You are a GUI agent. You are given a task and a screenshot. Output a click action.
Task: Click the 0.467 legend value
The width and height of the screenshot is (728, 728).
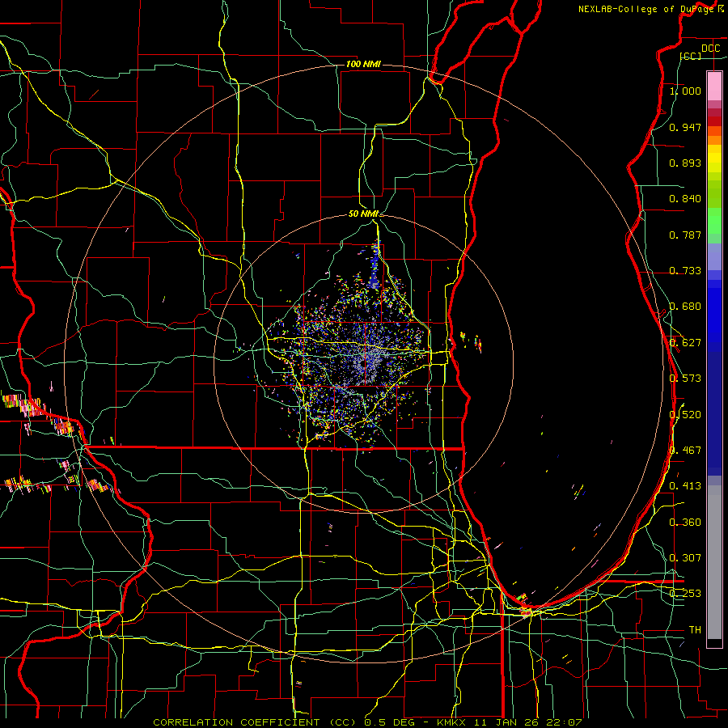[685, 451]
